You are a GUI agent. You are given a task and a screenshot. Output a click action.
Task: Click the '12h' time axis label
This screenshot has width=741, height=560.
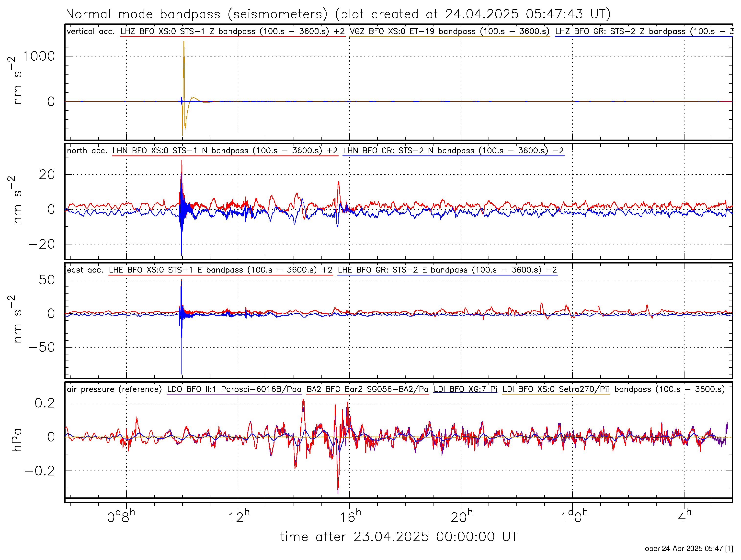(239, 516)
